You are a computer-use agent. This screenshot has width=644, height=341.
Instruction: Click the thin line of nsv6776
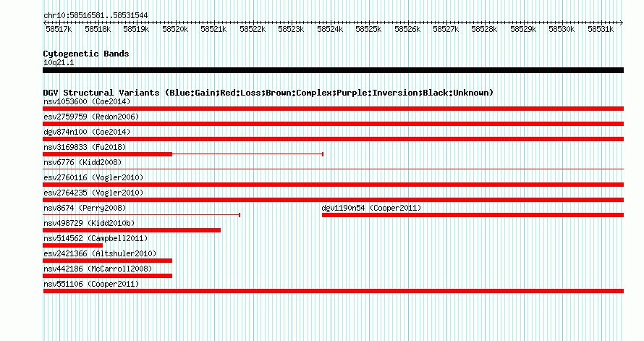coord(333,169)
